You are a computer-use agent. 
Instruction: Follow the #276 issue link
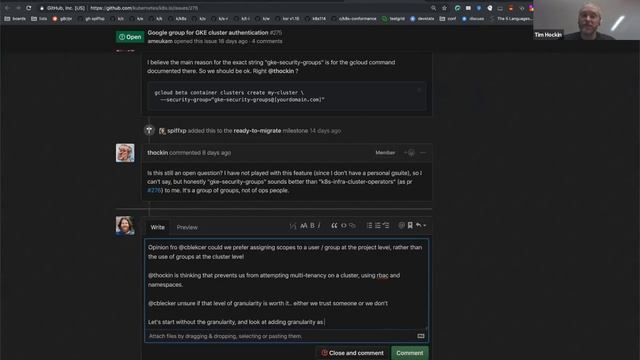(x=154, y=190)
